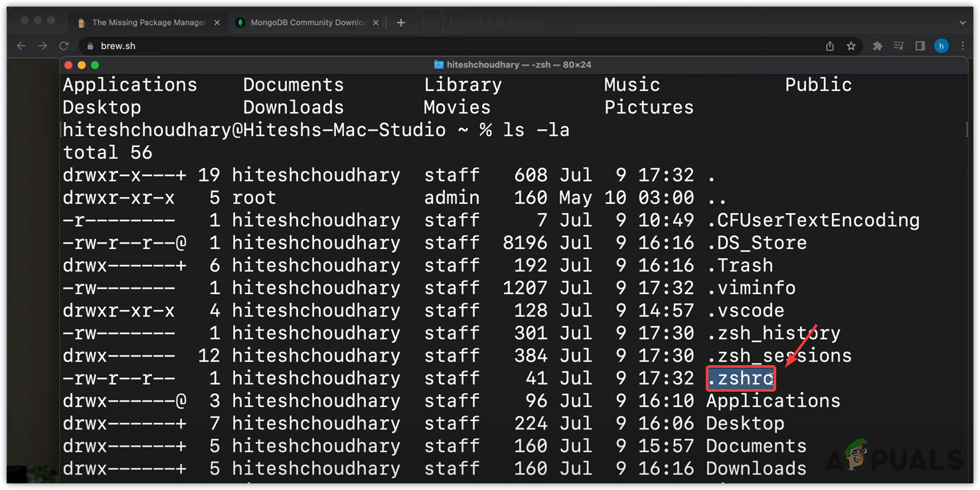980x490 pixels.
Task: Click the browser back arrow
Action: [21, 46]
